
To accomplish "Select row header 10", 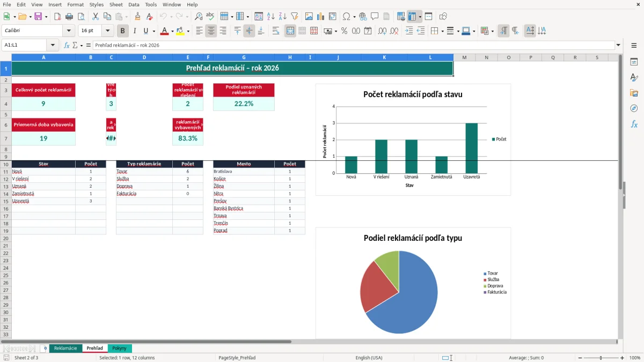I will tap(5, 164).
